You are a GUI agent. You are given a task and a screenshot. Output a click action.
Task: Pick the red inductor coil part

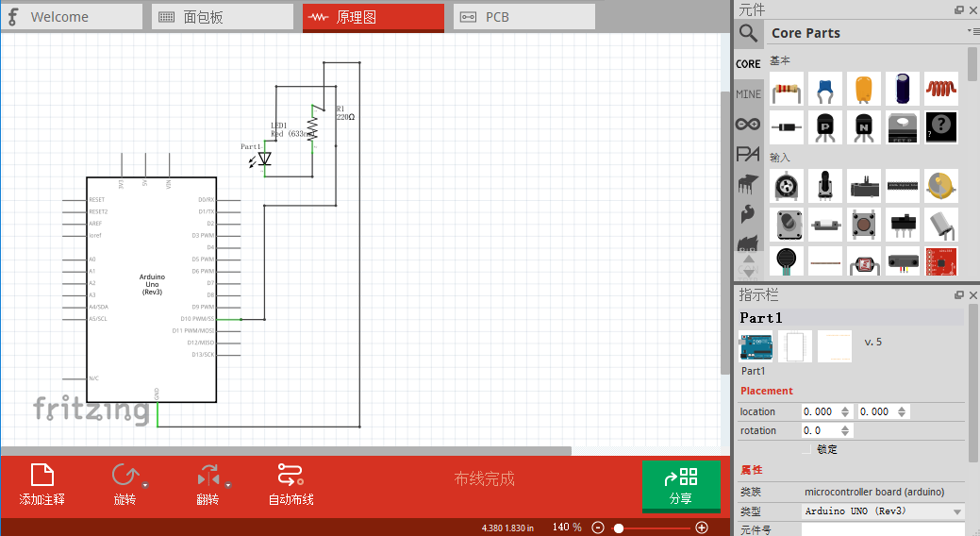(941, 89)
